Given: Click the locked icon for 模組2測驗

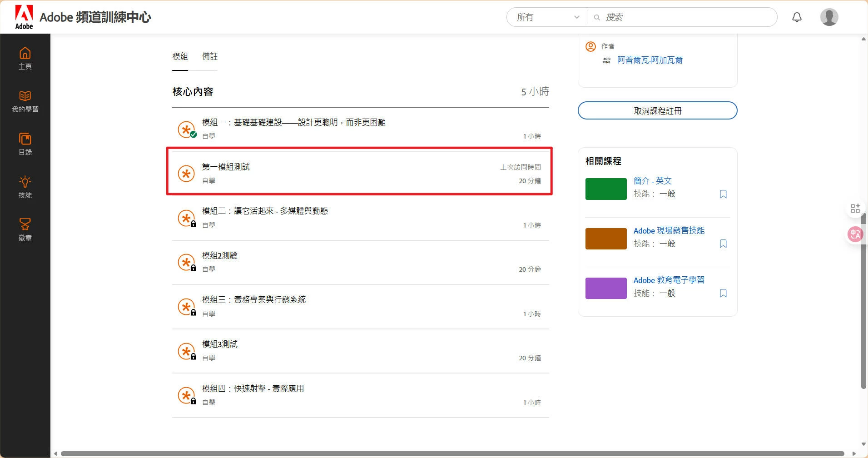Looking at the screenshot, I should tap(187, 263).
